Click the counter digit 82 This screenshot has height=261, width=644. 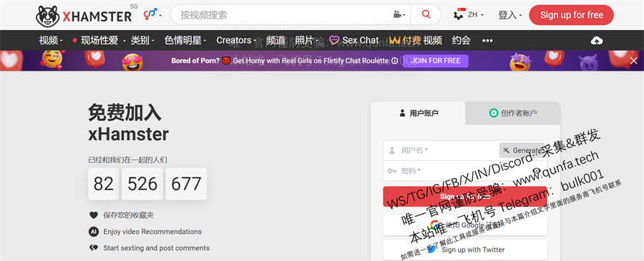tap(104, 184)
